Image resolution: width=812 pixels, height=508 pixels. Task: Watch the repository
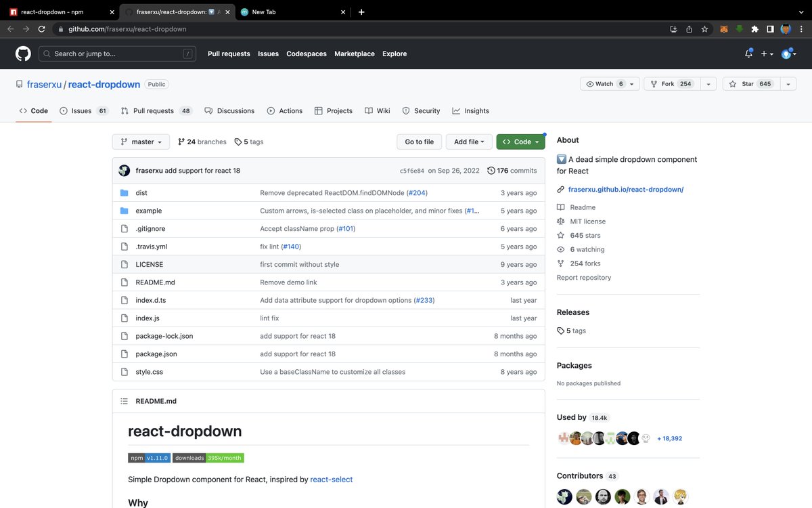(x=610, y=84)
